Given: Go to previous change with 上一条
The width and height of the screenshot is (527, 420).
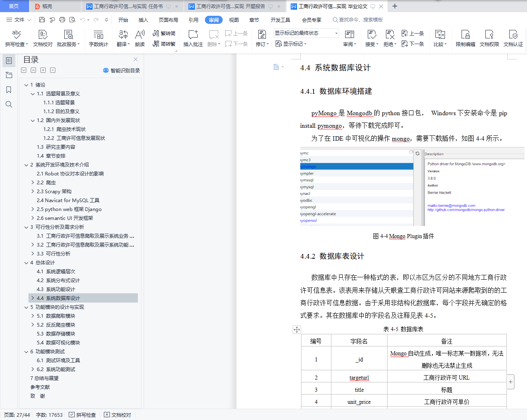Looking at the screenshot, I should [x=413, y=33].
